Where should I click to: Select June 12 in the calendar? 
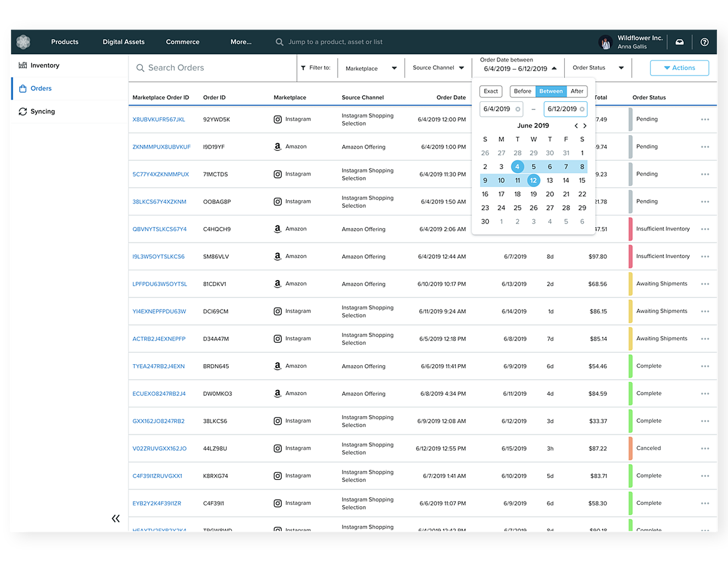tap(533, 180)
